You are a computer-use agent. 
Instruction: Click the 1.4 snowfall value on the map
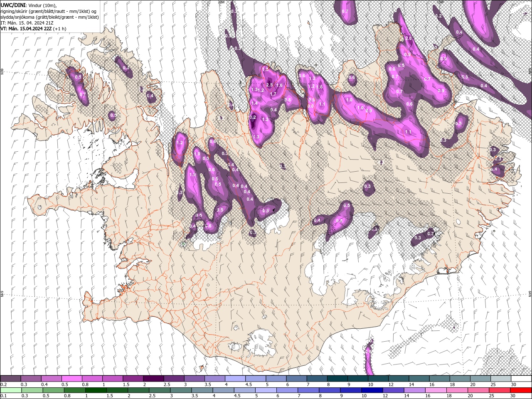tap(254, 103)
